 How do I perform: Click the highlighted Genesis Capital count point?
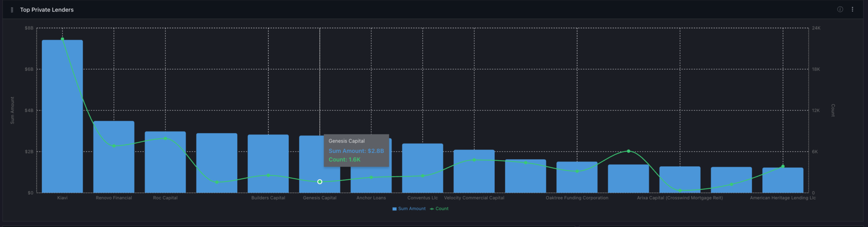point(320,182)
